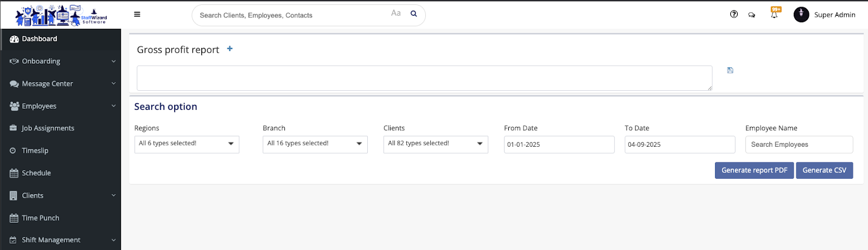The image size is (868, 250).
Task: Click the hamburger menu icon
Action: 137,15
